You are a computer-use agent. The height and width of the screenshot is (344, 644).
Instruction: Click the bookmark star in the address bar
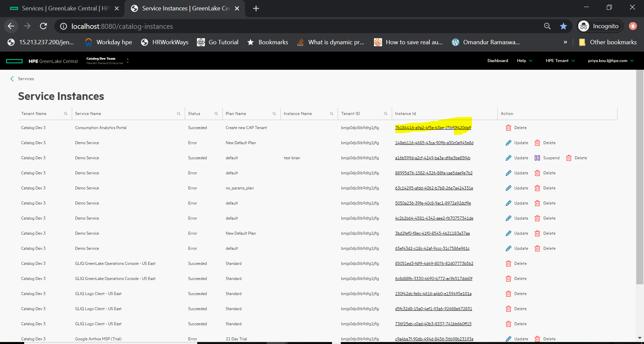tap(563, 26)
